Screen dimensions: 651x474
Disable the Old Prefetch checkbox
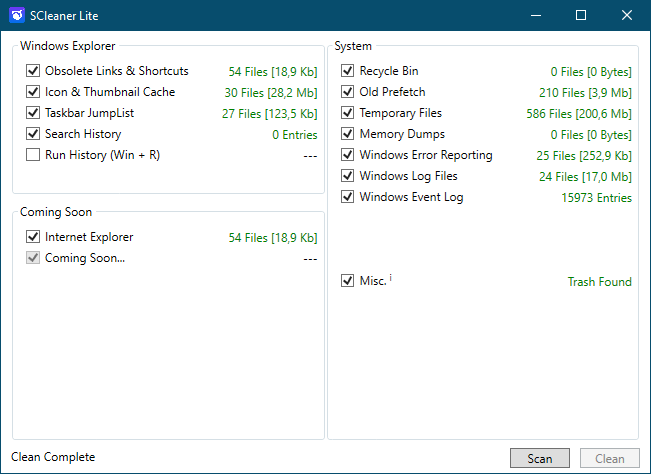tap(347, 92)
